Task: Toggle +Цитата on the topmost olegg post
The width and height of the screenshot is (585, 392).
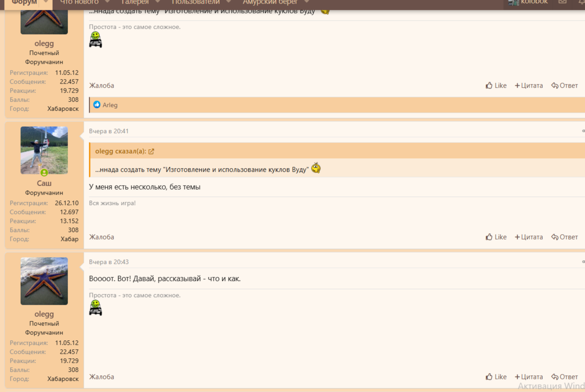Action: tap(529, 85)
